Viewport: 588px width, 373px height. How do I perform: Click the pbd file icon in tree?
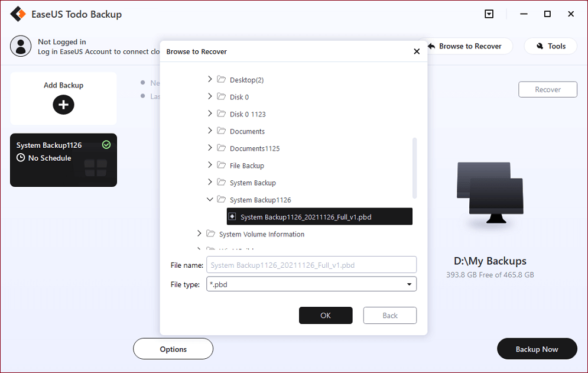(232, 217)
